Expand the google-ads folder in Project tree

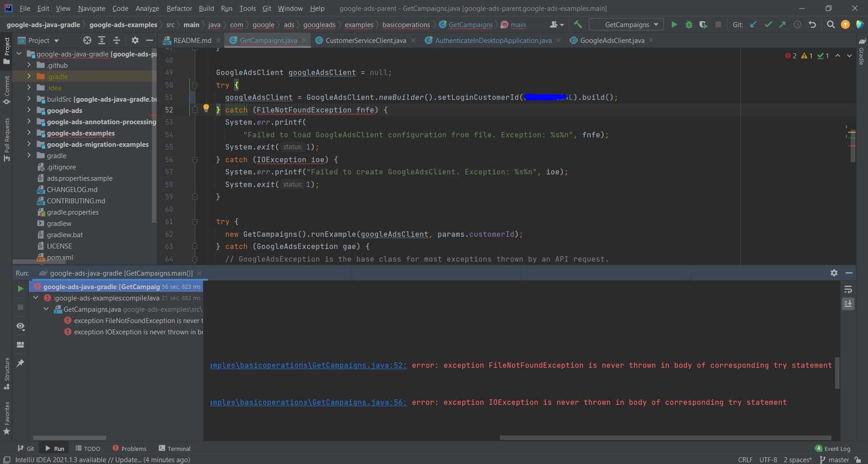pos(28,110)
